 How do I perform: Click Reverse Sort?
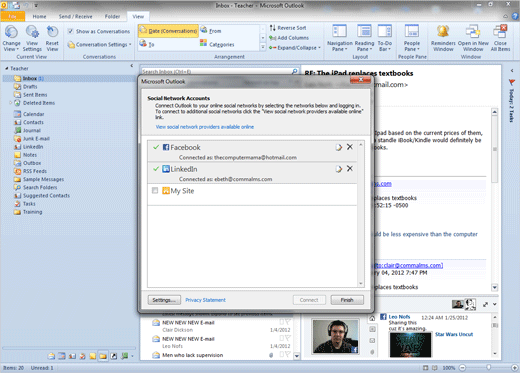coord(288,28)
